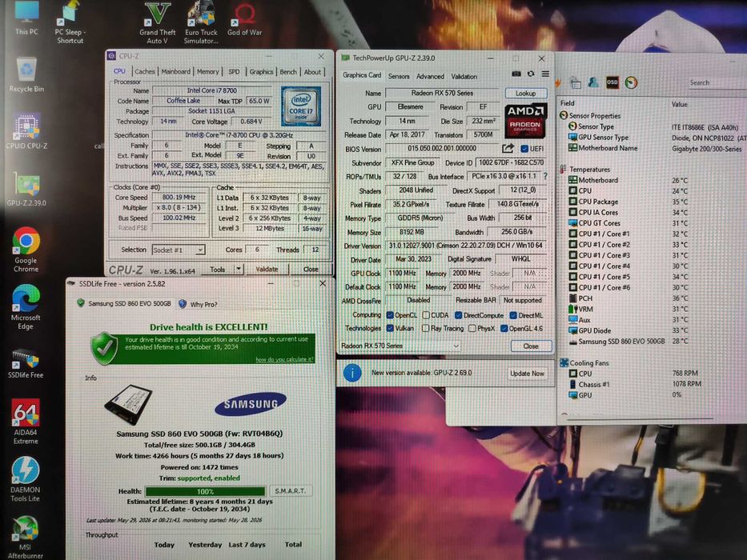Click AMD Radeon logo in GPU-Z
Screen dimensions: 747x560
(525, 119)
